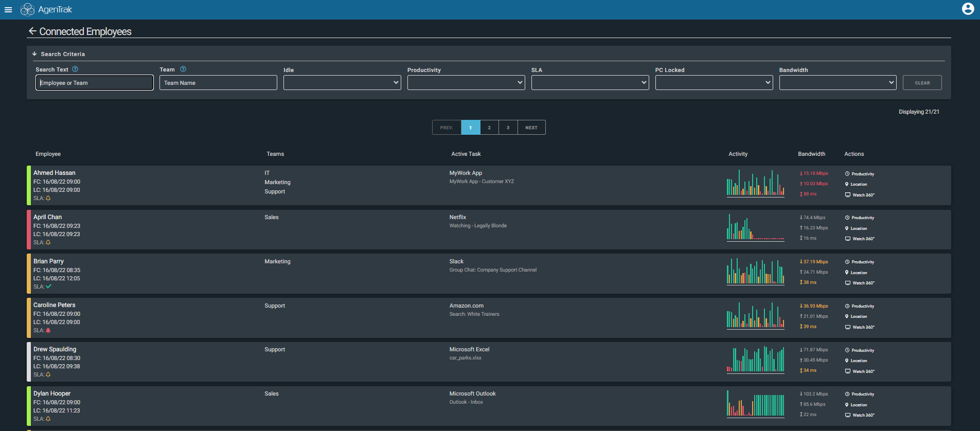Open Productivity for Ahmed Hassan

pyautogui.click(x=860, y=174)
